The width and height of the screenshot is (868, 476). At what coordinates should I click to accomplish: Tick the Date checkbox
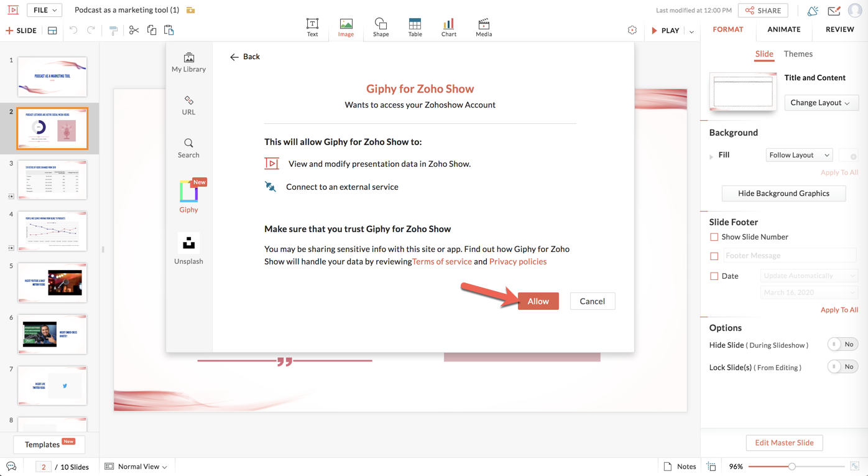[x=714, y=276]
